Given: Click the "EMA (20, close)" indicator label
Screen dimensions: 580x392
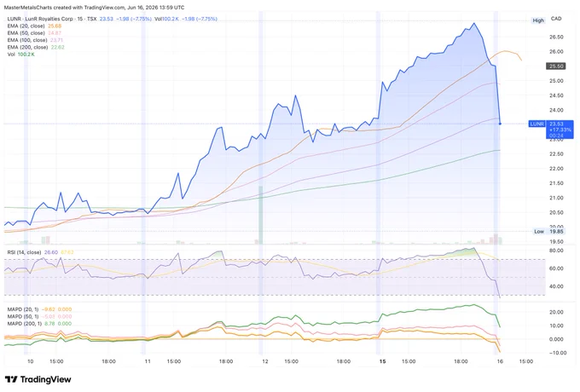Looking at the screenshot, I should point(26,26).
